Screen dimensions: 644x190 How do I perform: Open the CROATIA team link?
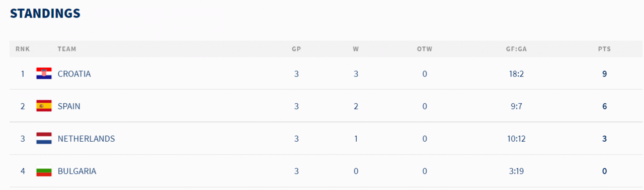click(74, 74)
